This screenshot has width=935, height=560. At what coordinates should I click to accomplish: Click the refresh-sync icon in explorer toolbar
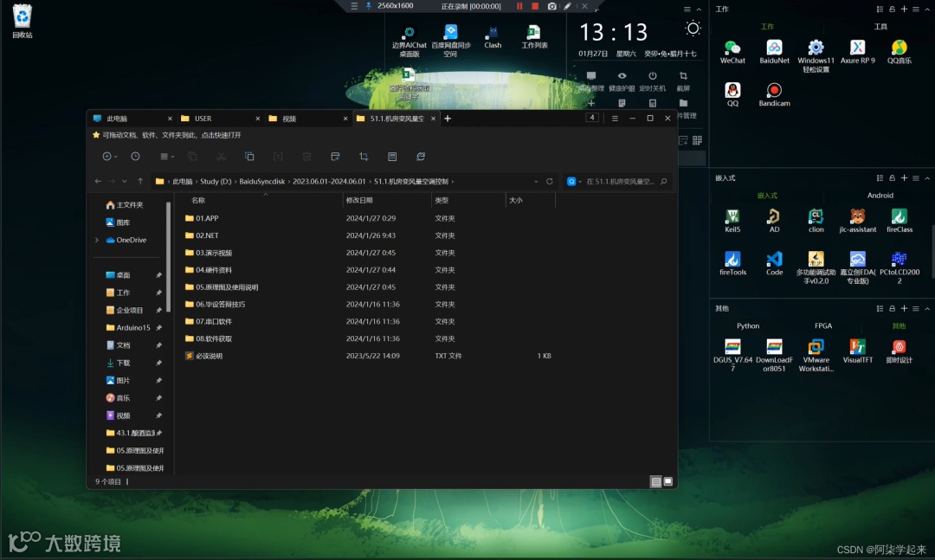421,157
